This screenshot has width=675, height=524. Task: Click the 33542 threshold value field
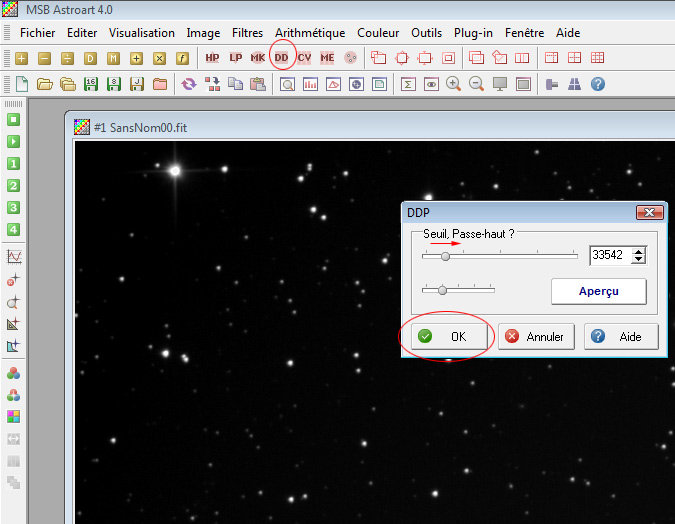pyautogui.click(x=610, y=255)
